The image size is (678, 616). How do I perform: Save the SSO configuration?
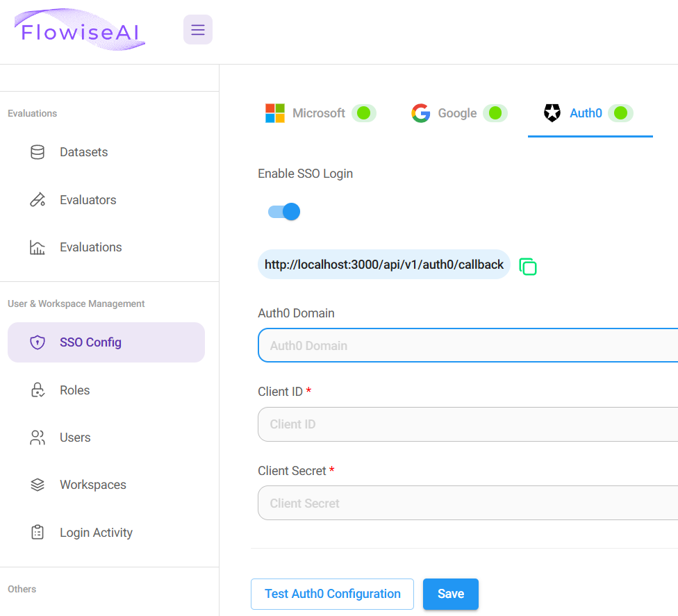click(450, 594)
